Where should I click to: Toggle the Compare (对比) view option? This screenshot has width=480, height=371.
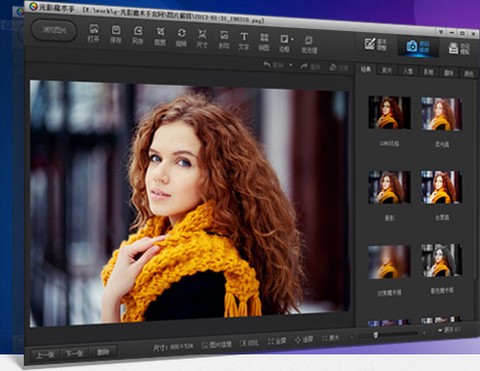249,343
